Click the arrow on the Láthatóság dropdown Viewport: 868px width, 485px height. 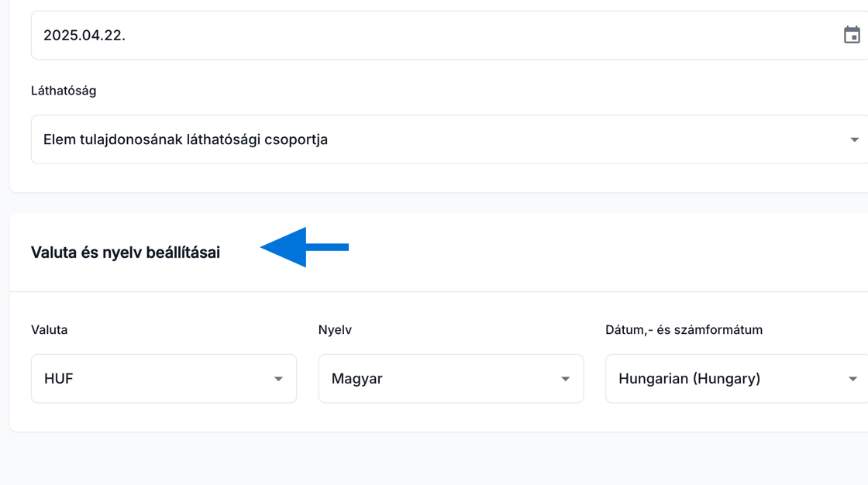click(x=854, y=140)
